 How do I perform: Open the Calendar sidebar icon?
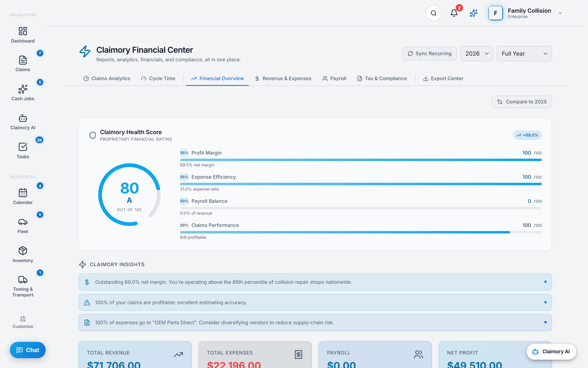23,193
